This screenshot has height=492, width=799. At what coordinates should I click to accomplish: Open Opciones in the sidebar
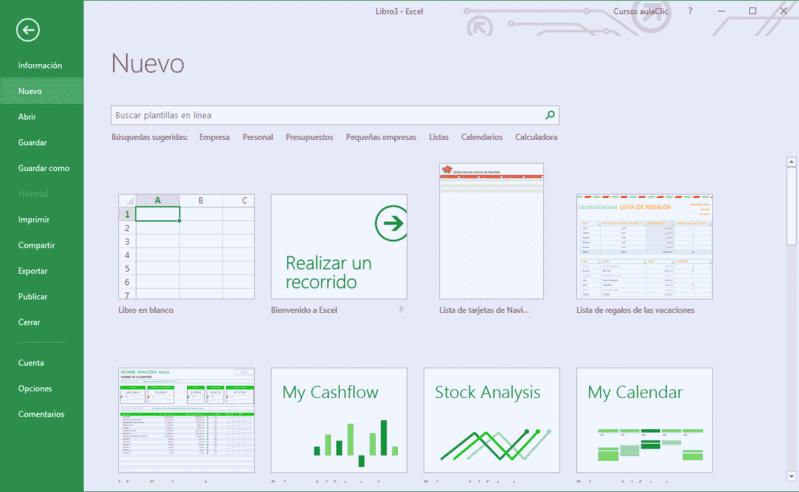click(35, 388)
